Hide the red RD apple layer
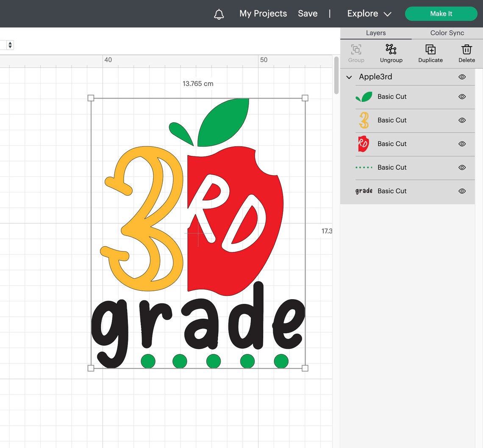The width and height of the screenshot is (483, 448). 462,144
